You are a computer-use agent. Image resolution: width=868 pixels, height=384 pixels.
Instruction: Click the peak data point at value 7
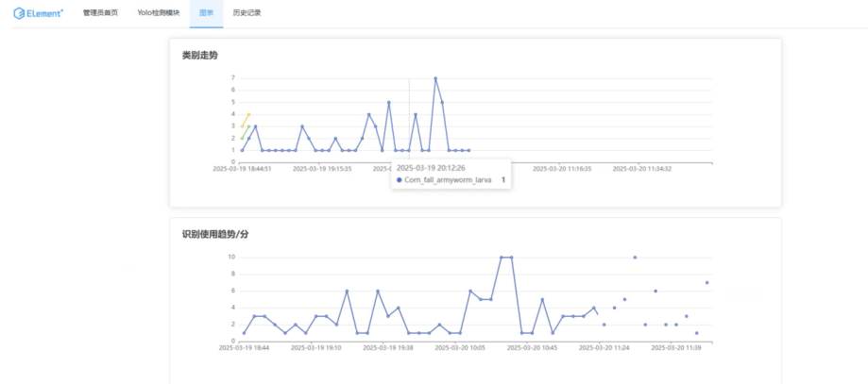pyautogui.click(x=435, y=78)
